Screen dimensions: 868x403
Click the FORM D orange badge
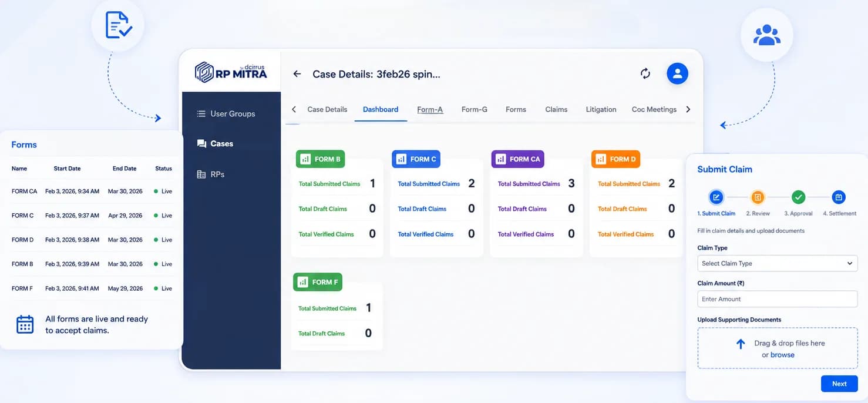(615, 159)
